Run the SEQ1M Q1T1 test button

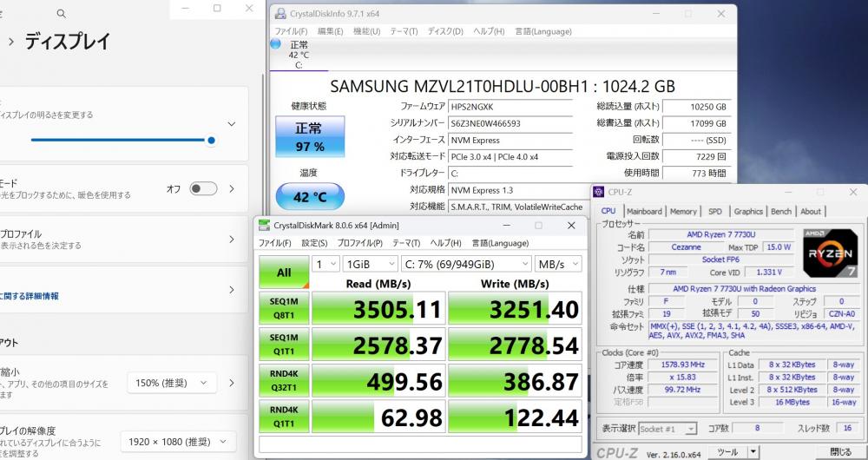click(x=284, y=344)
